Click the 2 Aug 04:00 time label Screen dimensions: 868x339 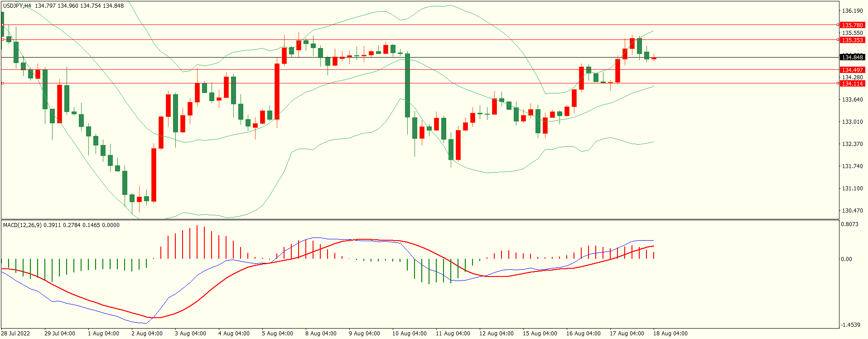147,334
